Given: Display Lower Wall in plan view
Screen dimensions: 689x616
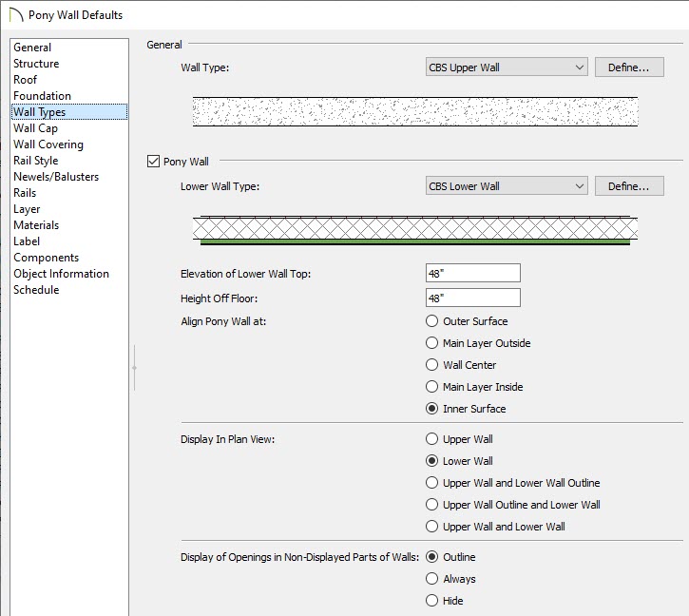Looking at the screenshot, I should click(432, 461).
